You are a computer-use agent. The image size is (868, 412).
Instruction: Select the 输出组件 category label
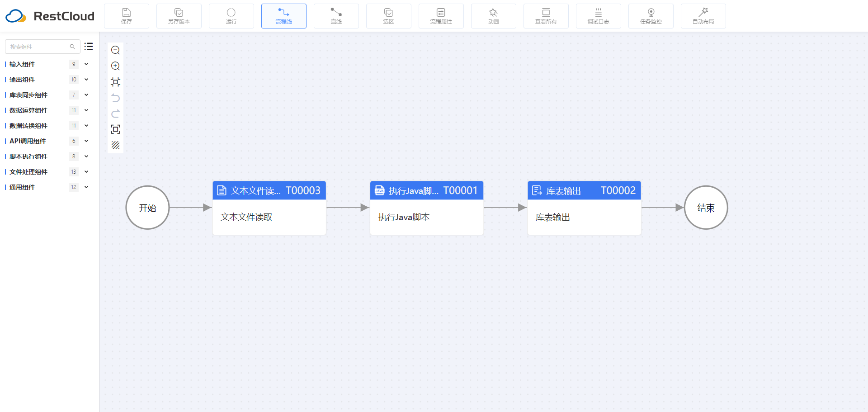click(x=22, y=80)
